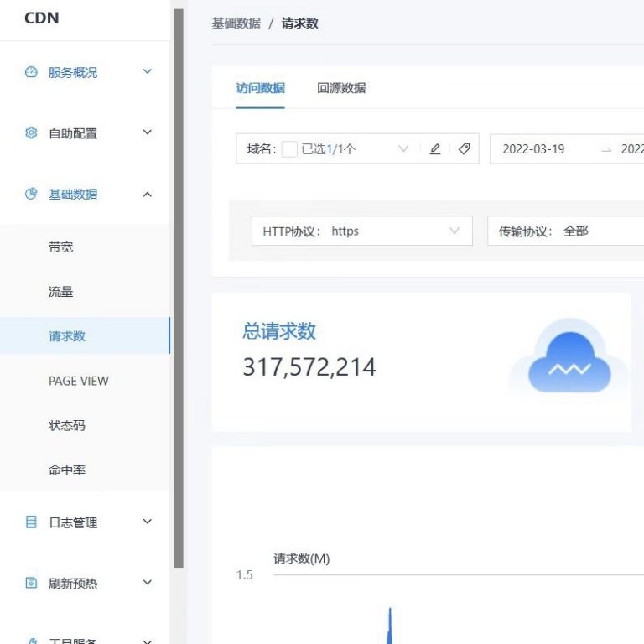This screenshot has height=644, width=644.
Task: Click the 基础数据 pie chart icon
Action: 32,194
